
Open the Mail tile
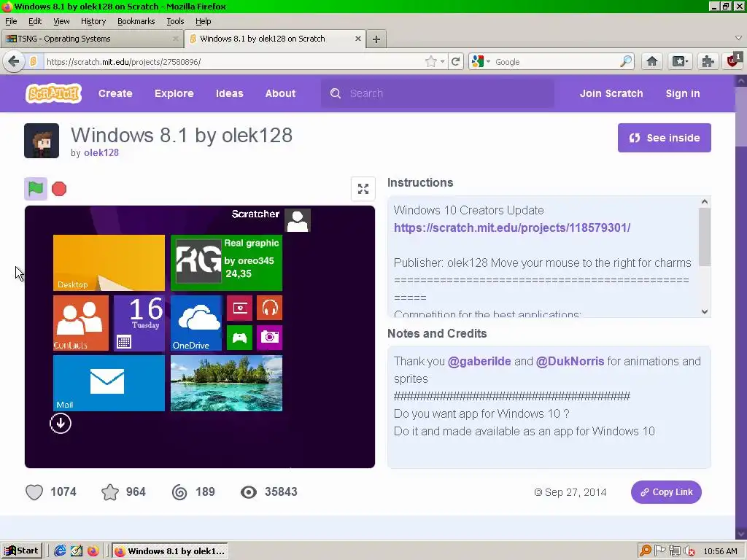click(109, 383)
